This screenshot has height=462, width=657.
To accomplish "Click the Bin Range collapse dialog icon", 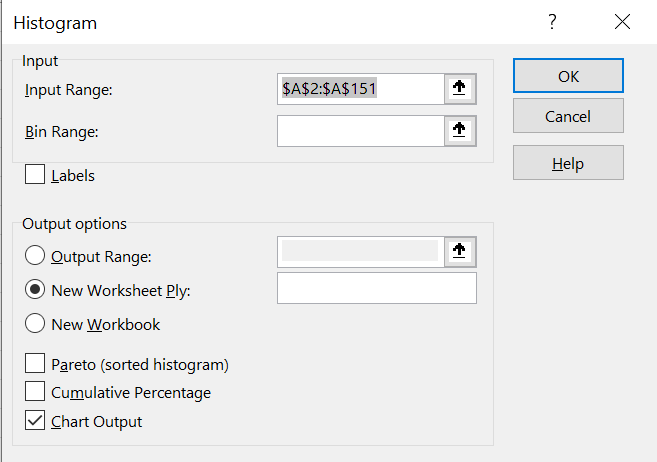I will 460,130.
